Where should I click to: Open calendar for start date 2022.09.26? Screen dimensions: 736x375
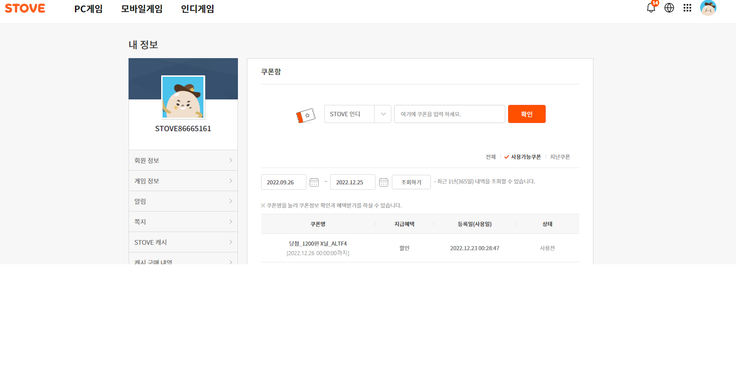pos(314,182)
